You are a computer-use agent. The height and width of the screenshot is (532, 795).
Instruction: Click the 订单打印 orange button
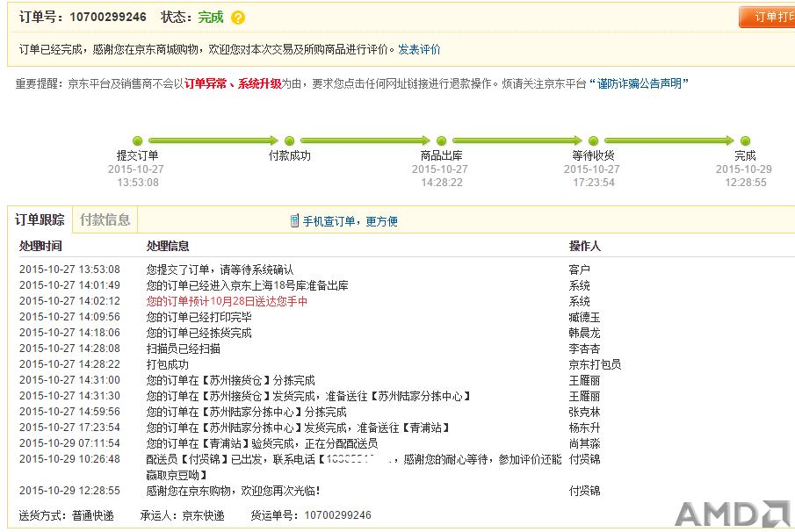pos(767,17)
